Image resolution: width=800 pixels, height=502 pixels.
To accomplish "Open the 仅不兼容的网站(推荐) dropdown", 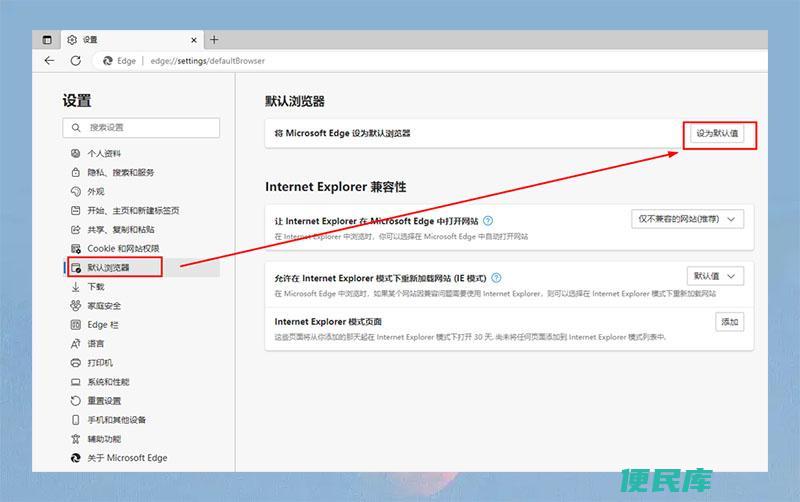I will (x=687, y=219).
